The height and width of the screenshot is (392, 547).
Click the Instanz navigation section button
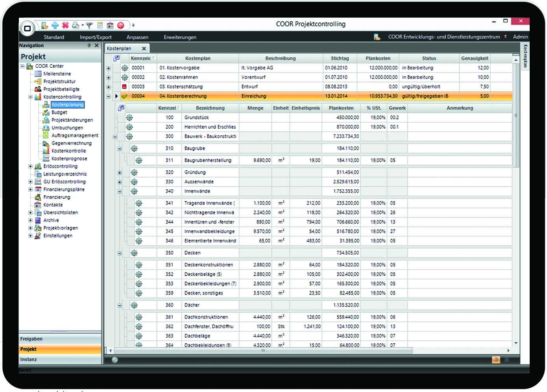(60, 359)
